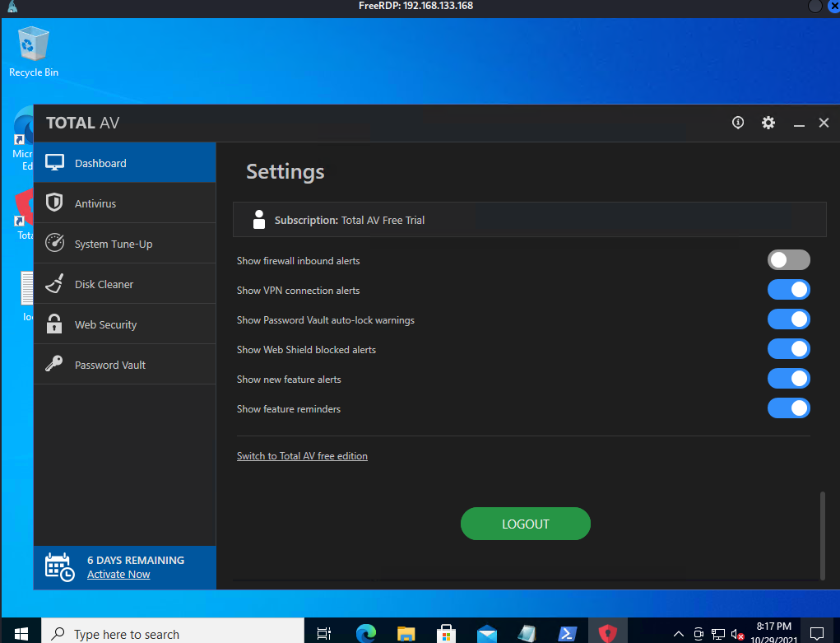Click the network tray icon

(718, 635)
